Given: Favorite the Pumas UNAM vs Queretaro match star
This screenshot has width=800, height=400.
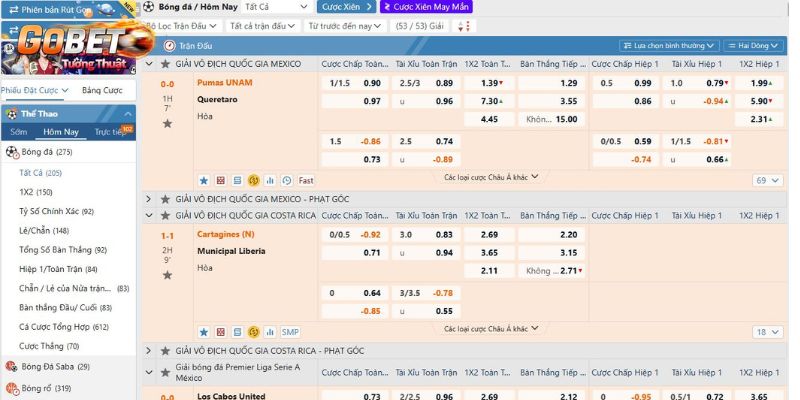Looking at the screenshot, I should pyautogui.click(x=167, y=123).
